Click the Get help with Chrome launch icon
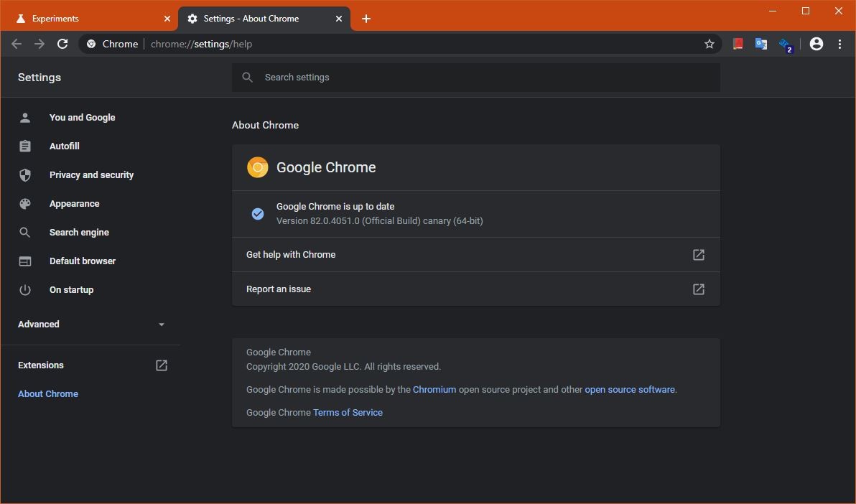This screenshot has width=856, height=504. [x=699, y=255]
